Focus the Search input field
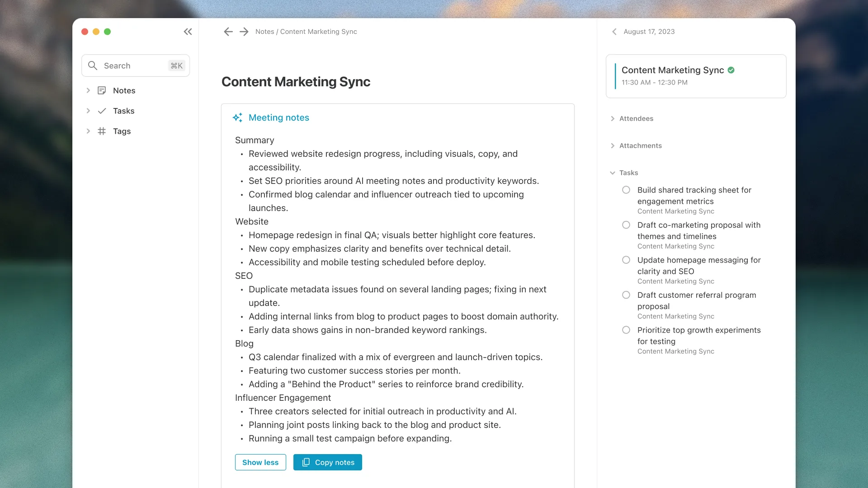The width and height of the screenshot is (868, 488). (x=136, y=66)
